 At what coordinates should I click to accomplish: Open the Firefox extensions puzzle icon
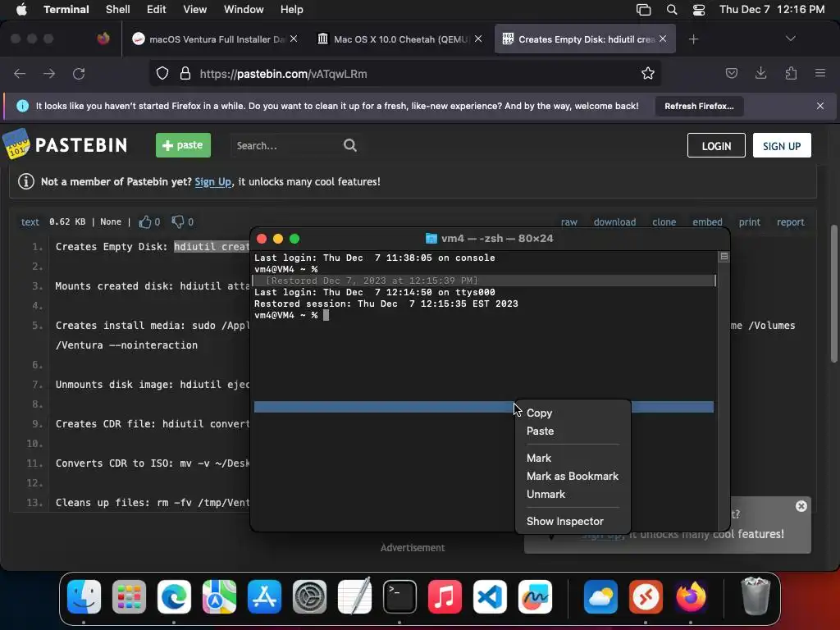[791, 73]
